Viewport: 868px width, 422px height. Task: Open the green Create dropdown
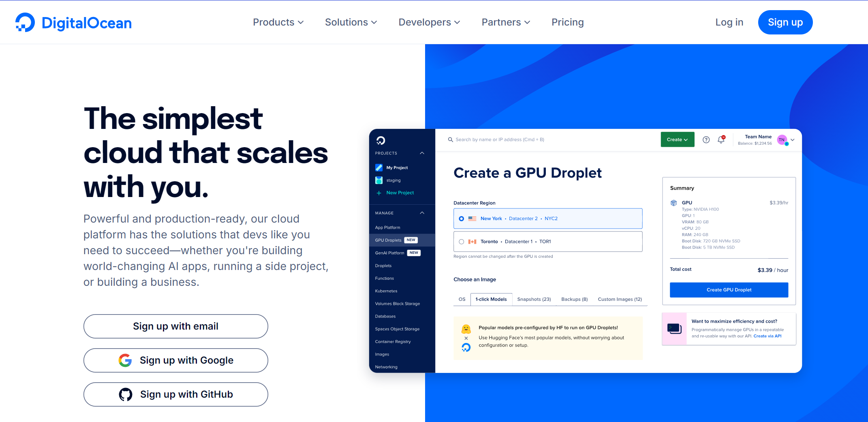pyautogui.click(x=677, y=139)
